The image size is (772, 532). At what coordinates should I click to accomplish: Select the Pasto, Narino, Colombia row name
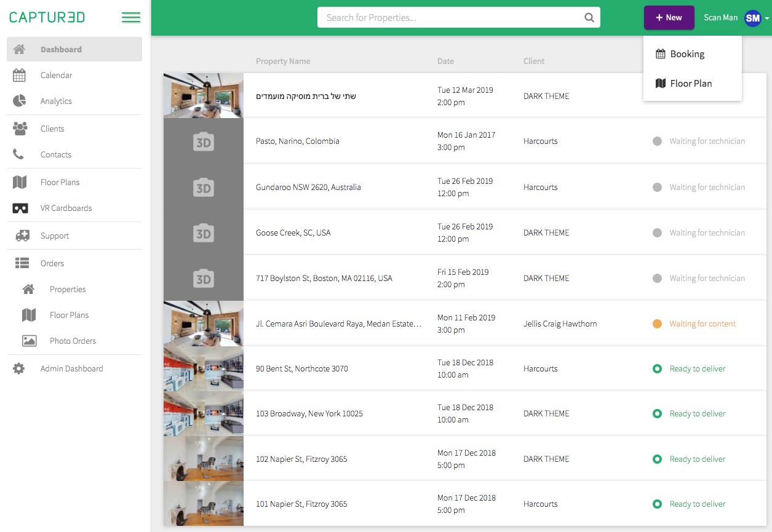click(298, 141)
